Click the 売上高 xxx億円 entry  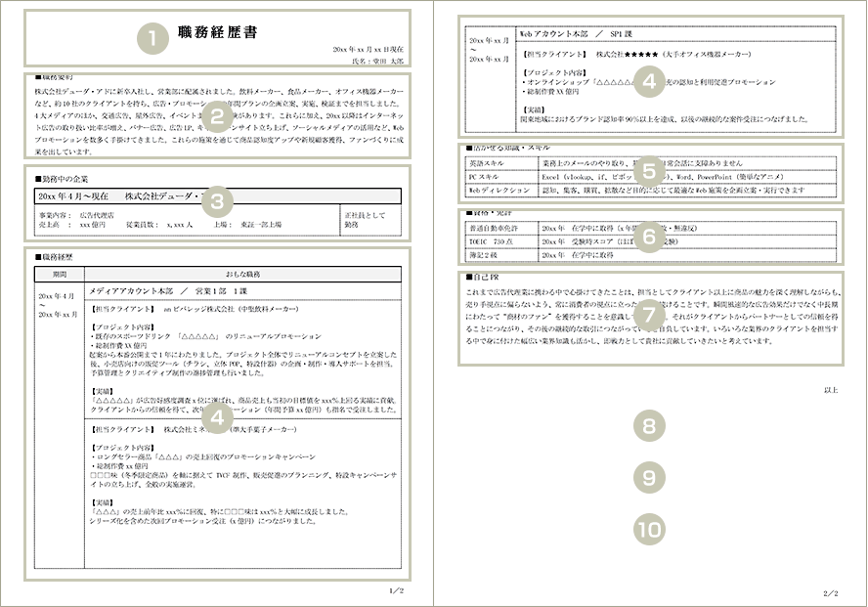coord(72,225)
